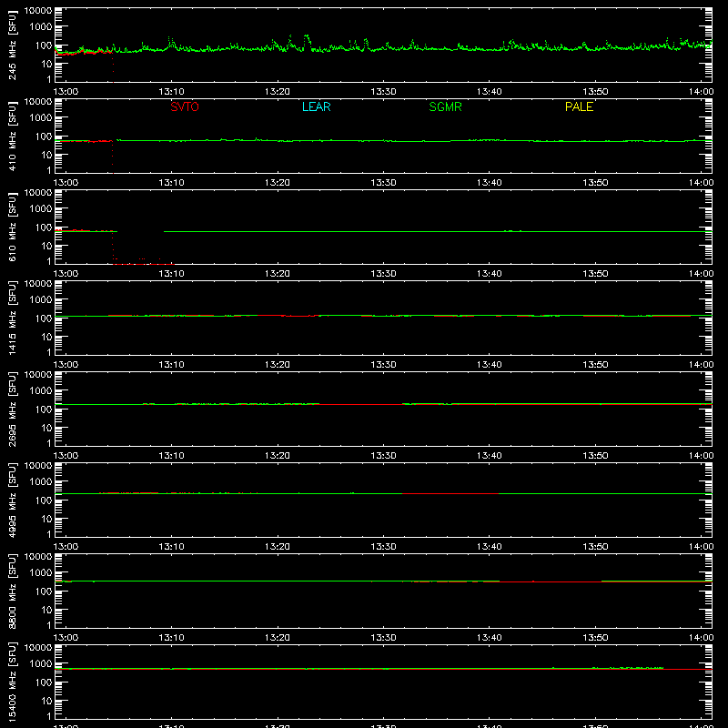Click the 13:30 time label below the 2695 MHz plot

click(383, 456)
